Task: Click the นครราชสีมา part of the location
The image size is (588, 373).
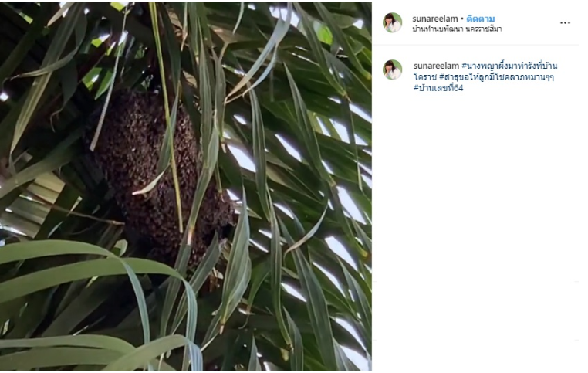Action: tap(483, 29)
